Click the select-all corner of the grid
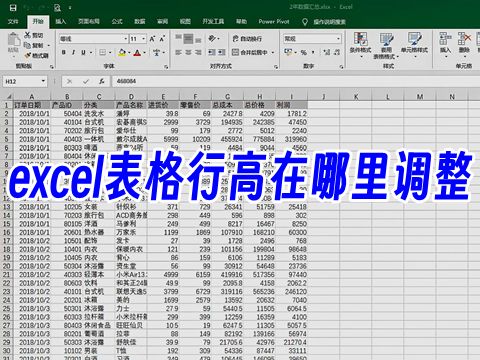Viewport: 480px width, 360px height. coord(8,97)
